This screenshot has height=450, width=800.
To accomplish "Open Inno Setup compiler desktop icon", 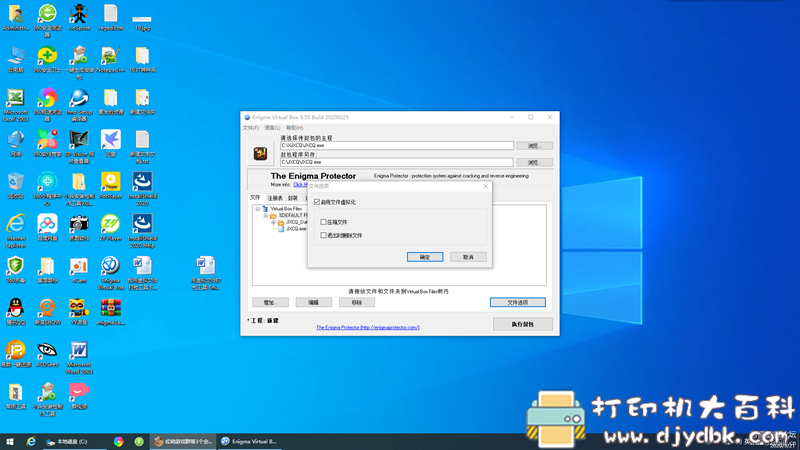I will (79, 105).
